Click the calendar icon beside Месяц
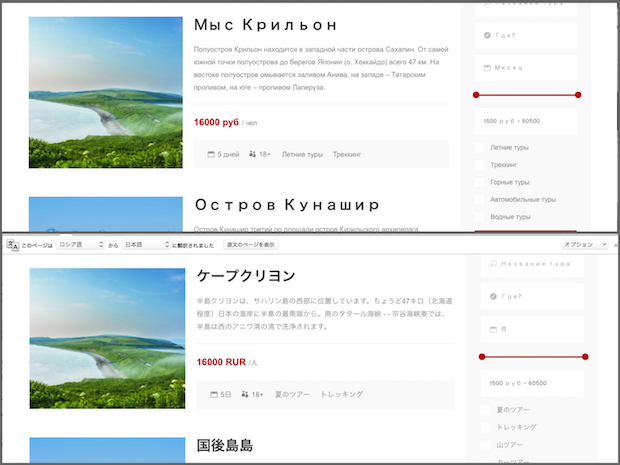This screenshot has width=620, height=465. point(487,68)
